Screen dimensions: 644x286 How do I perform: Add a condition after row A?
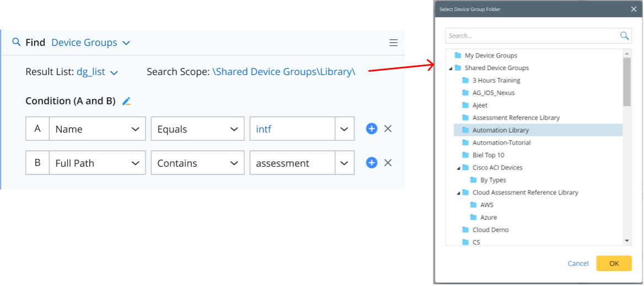tap(371, 129)
